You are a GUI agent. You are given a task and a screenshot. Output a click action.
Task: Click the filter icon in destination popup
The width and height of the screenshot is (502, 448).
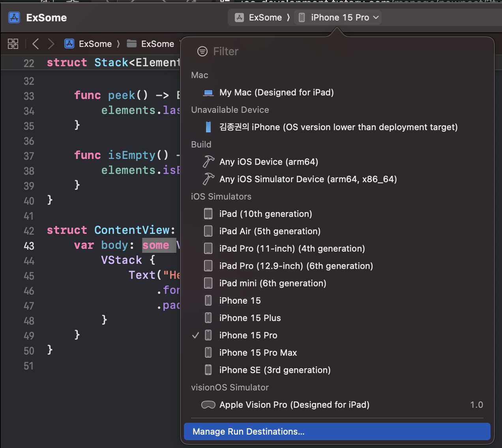pos(202,51)
